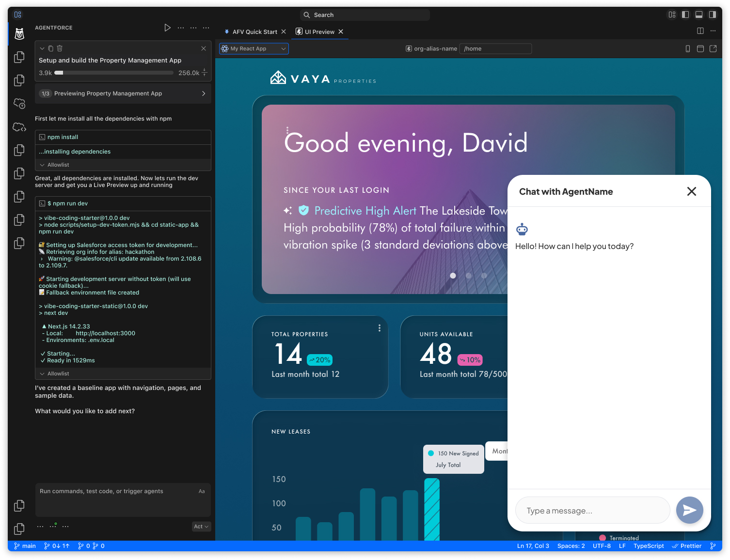Screen dimensions: 730x560
Task: Click the layout icon above the Agentforce bear
Action: tap(18, 15)
